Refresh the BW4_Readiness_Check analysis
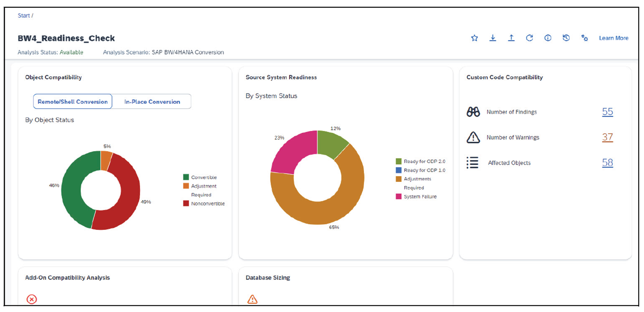The image size is (644, 312). (x=529, y=38)
